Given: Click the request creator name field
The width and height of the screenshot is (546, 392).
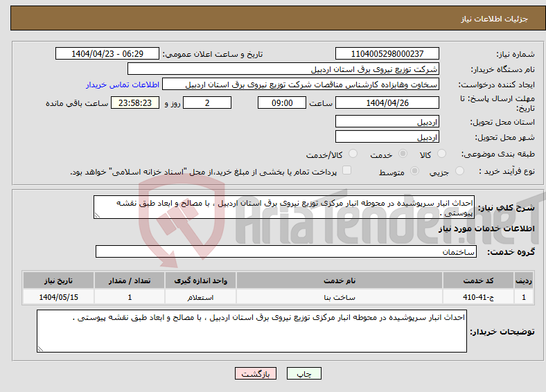Looking at the screenshot, I should 301,84.
